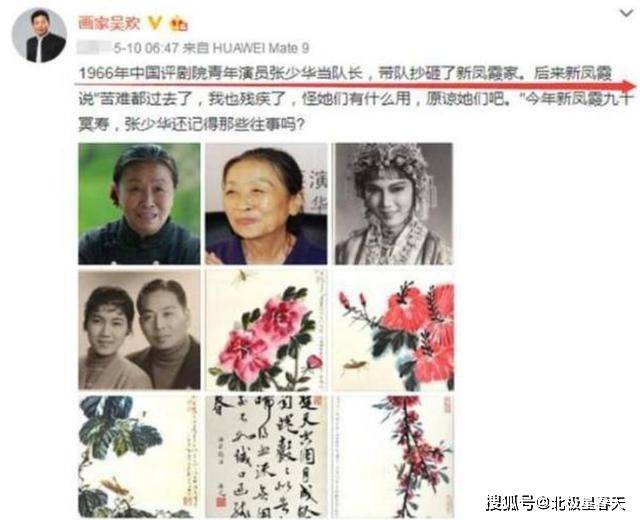Open the vintage couple portrait photo

(x=139, y=330)
